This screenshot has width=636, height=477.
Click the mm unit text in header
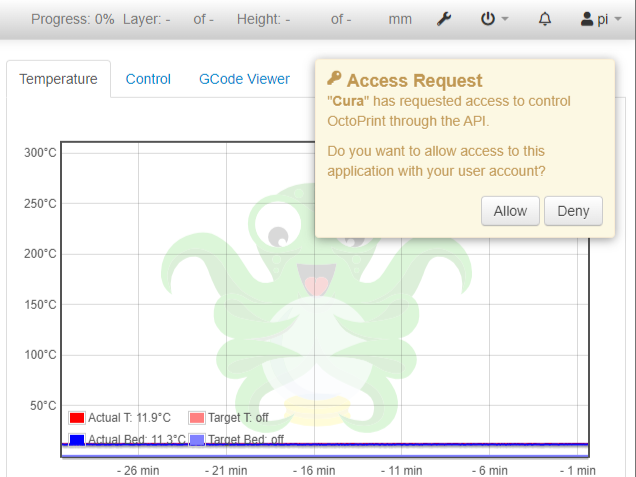click(400, 19)
